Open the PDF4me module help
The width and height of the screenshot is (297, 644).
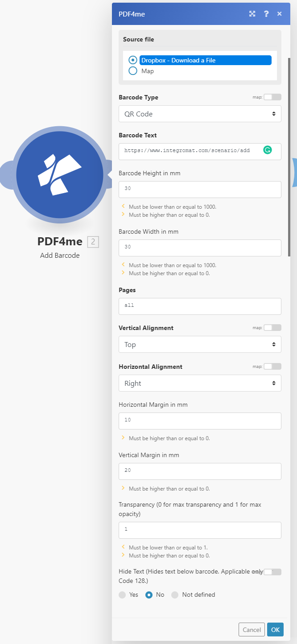pyautogui.click(x=266, y=14)
